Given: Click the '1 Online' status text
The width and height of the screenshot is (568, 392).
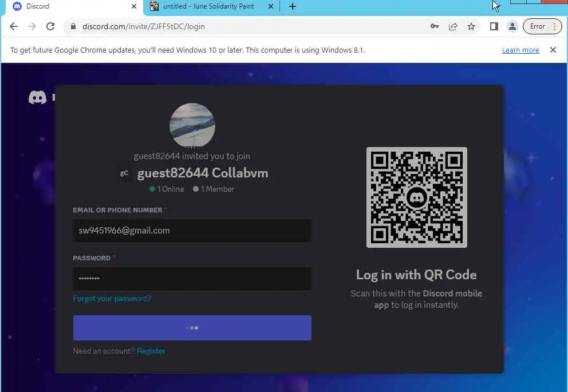Looking at the screenshot, I should coord(167,189).
